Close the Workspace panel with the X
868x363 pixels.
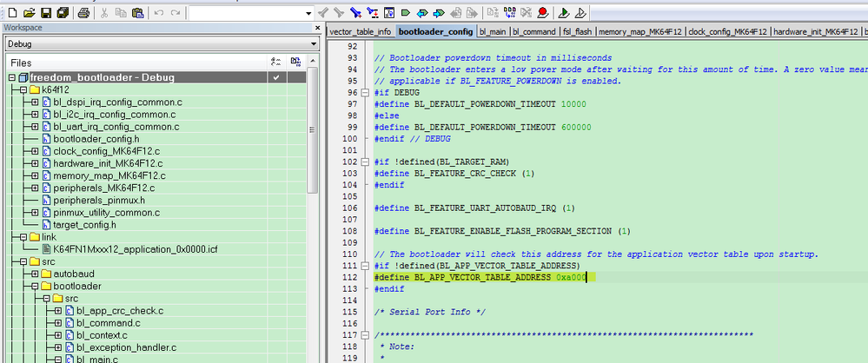coord(317,28)
